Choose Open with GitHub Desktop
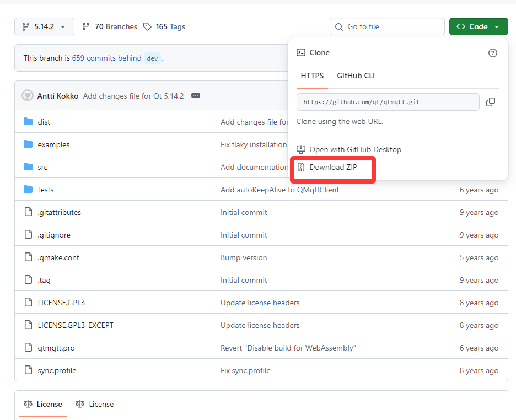The height and width of the screenshot is (420, 516). pyautogui.click(x=355, y=150)
